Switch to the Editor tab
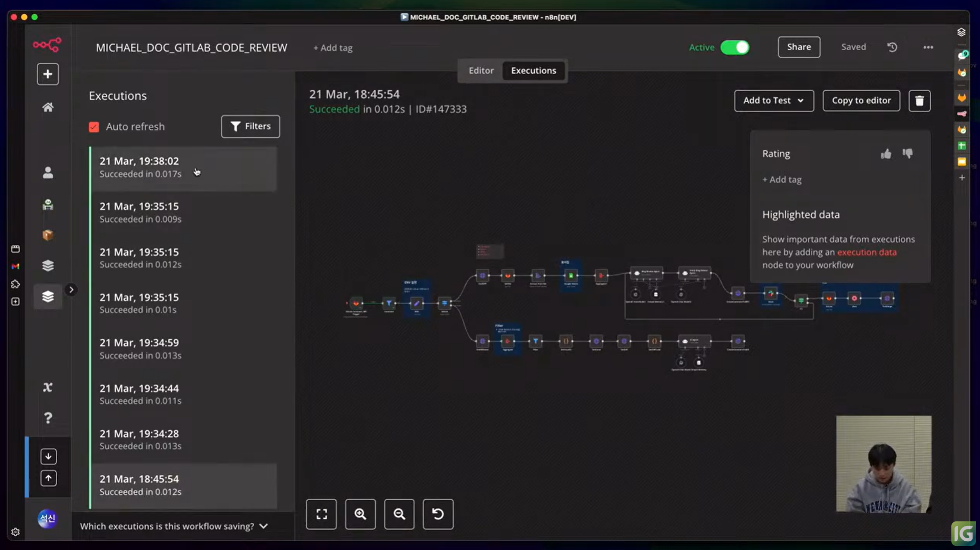Viewport: 980px width, 550px height. pos(481,71)
